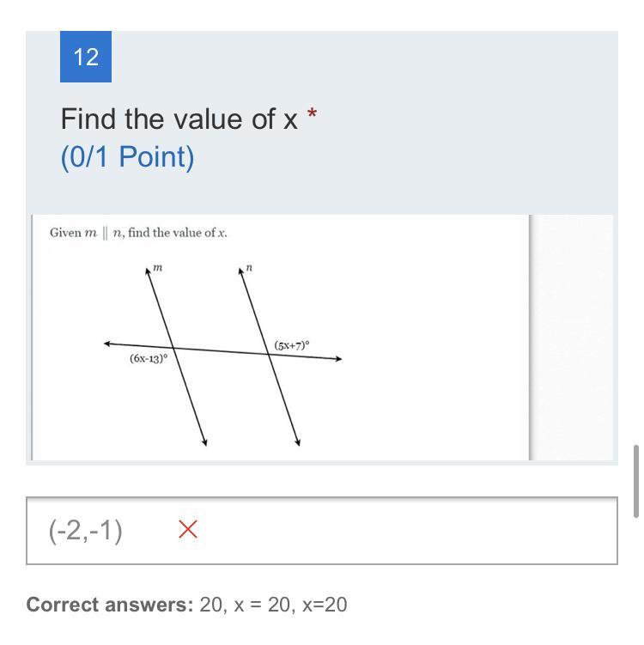Click the (6x-13)° angle label
The width and height of the screenshot is (644, 645).
[x=149, y=358]
